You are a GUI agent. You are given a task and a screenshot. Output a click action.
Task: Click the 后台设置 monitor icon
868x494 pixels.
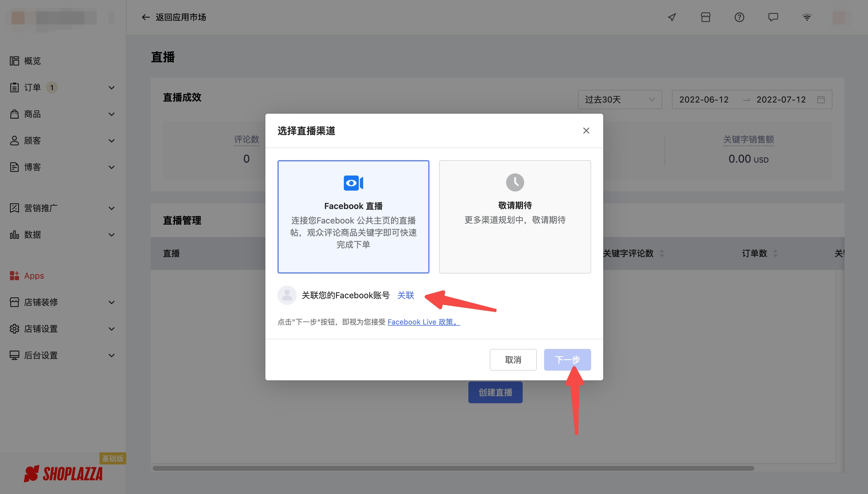coord(14,355)
